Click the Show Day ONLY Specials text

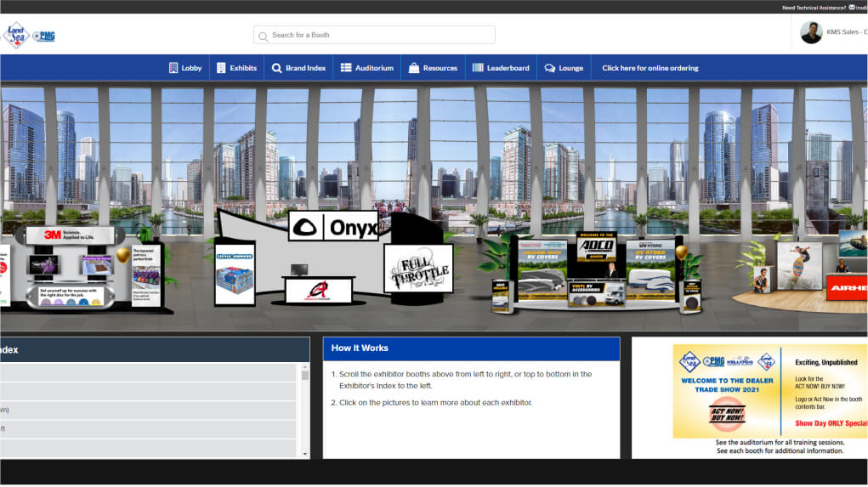[x=831, y=423]
